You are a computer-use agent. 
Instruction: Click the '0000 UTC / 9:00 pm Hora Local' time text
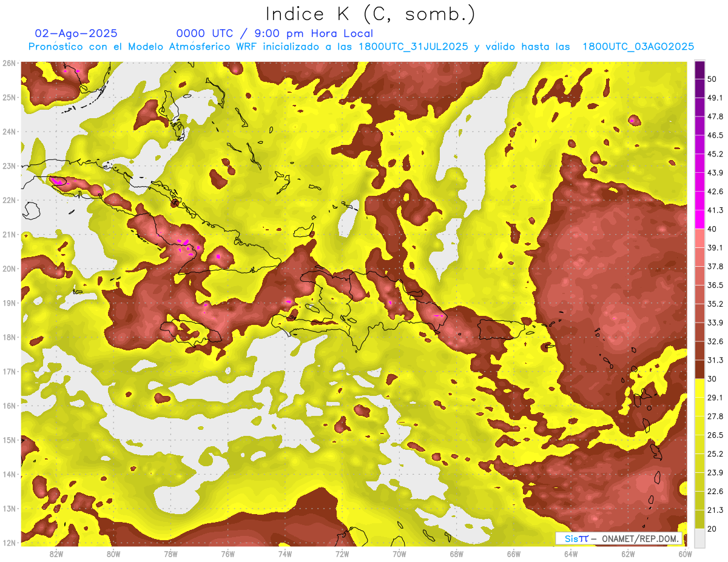coord(275,33)
